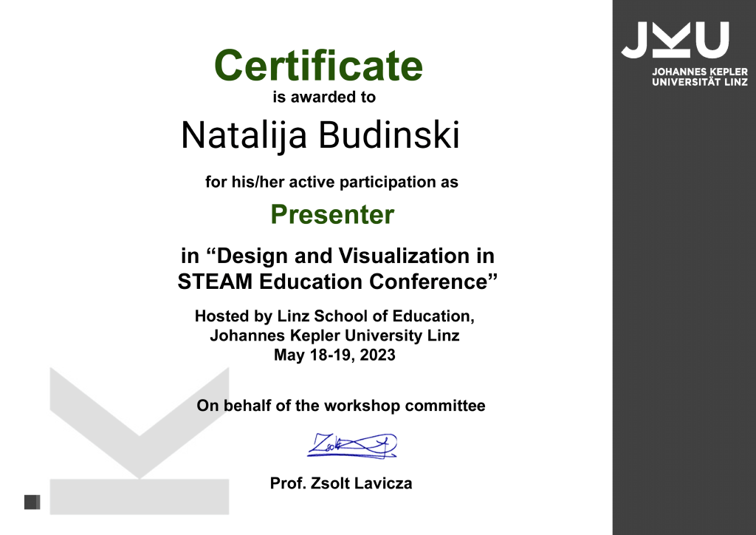
Task: Click the dark grey right sidebar panel
Action: click(684, 310)
